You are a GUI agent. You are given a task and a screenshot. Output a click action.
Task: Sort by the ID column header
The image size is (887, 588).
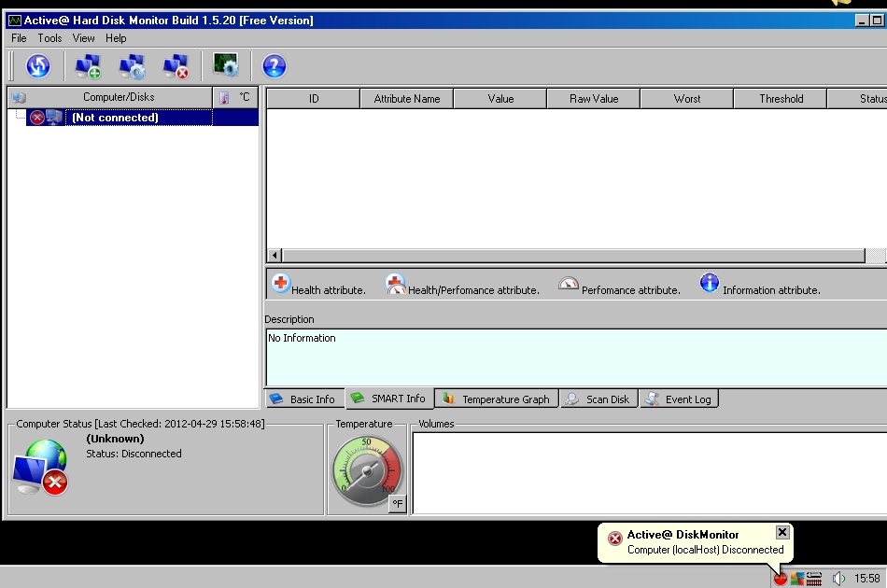(314, 98)
